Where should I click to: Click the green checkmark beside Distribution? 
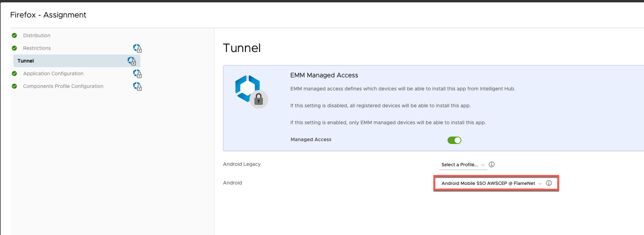[x=14, y=35]
